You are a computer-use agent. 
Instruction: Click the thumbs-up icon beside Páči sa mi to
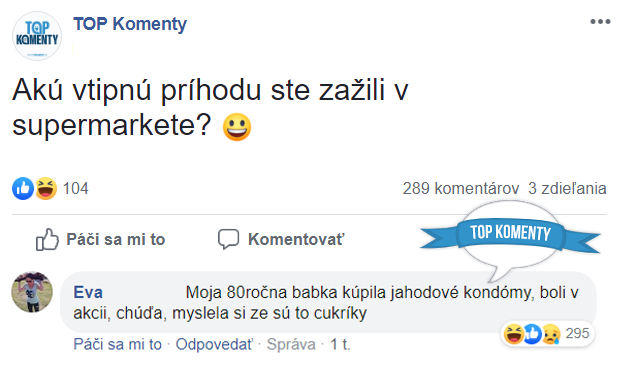[47, 239]
